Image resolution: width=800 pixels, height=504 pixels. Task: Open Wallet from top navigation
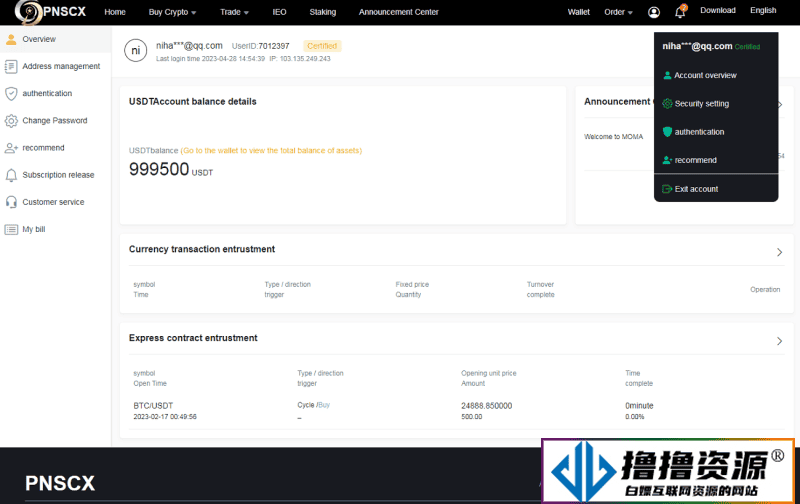579,12
